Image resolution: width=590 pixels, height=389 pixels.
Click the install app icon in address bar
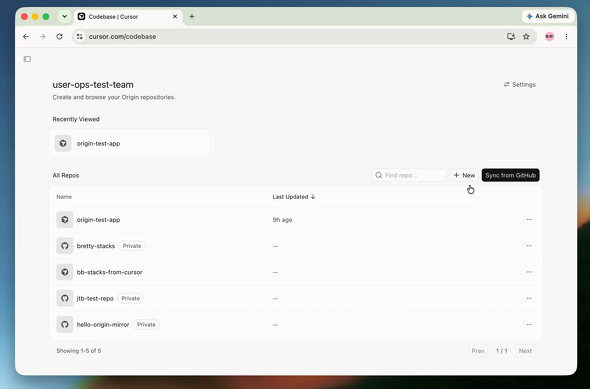tap(511, 36)
